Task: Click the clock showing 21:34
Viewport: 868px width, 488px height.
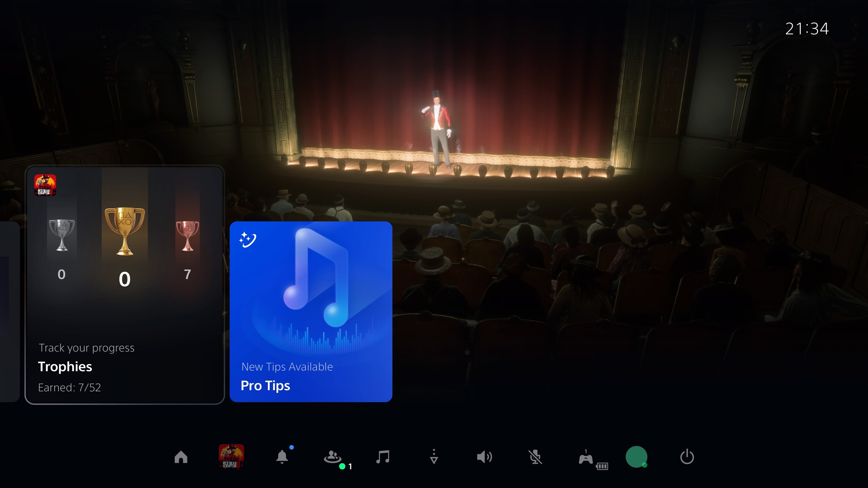Action: pyautogui.click(x=807, y=29)
